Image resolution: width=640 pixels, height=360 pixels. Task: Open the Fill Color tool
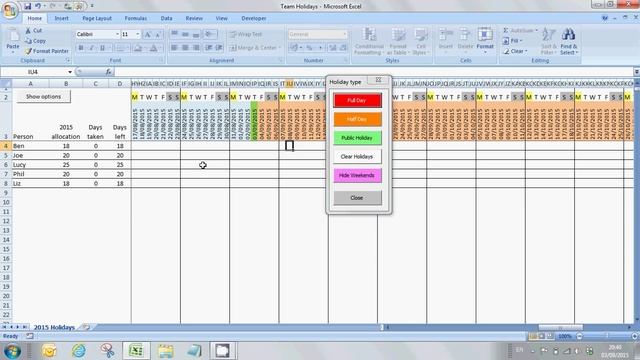138,48
